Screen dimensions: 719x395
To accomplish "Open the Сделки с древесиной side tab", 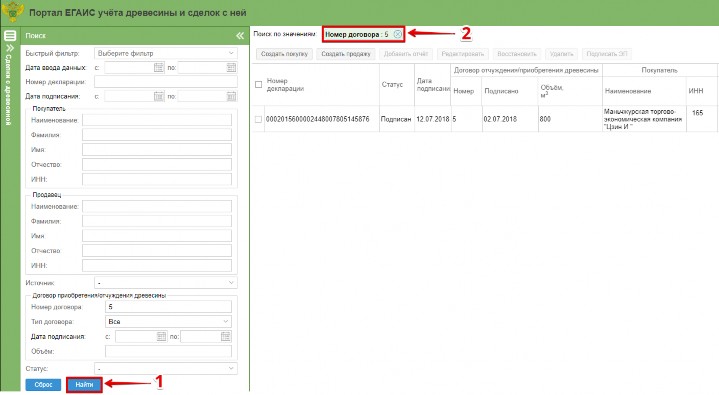I will (8, 89).
